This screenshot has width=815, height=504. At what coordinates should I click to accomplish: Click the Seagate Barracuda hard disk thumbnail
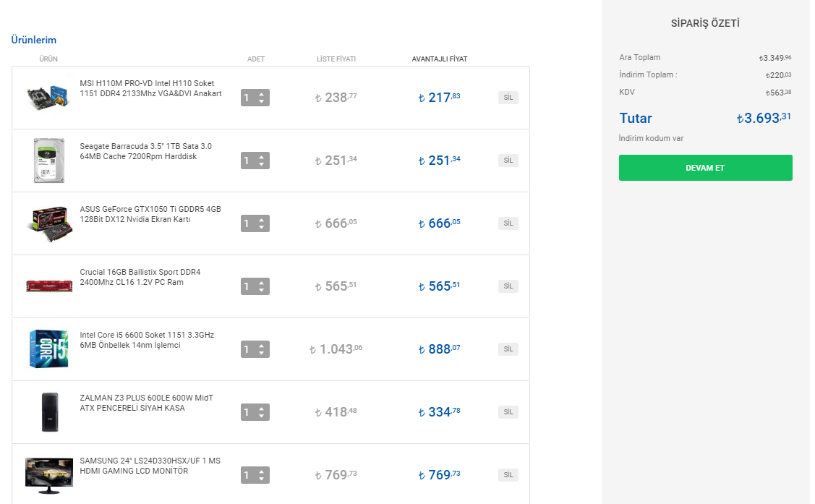pos(49,161)
